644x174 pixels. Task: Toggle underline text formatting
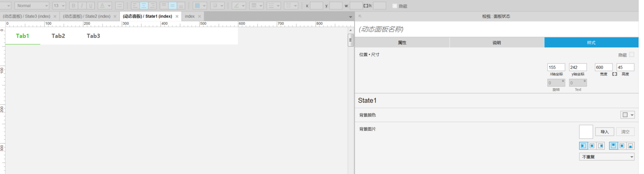(91, 6)
